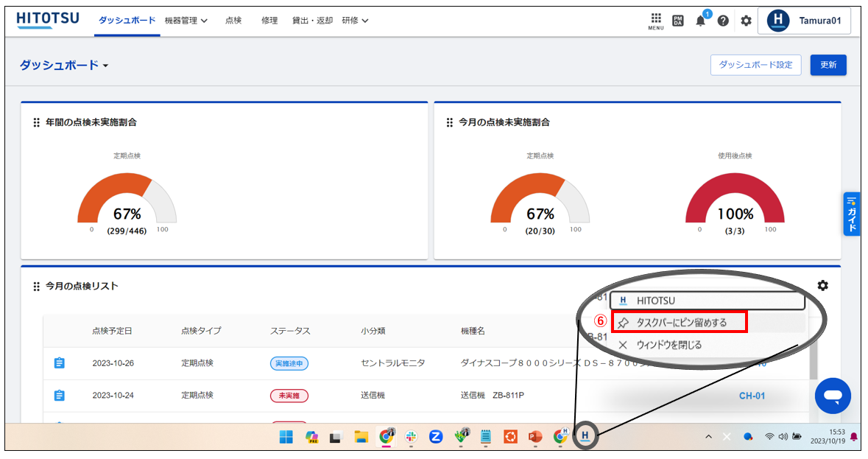Click the HITOTSU app taskbar icon

(x=585, y=435)
